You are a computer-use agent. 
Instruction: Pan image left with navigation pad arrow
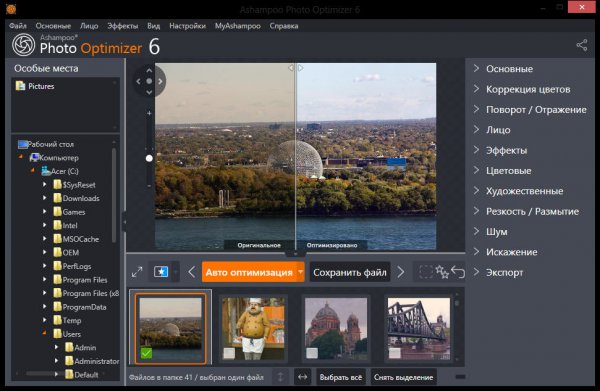tap(138, 81)
